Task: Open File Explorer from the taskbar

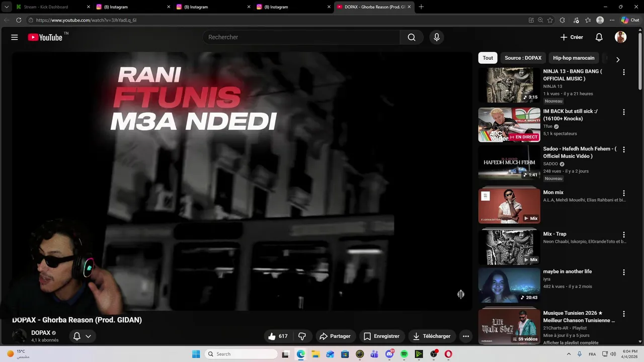Action: click(315, 354)
